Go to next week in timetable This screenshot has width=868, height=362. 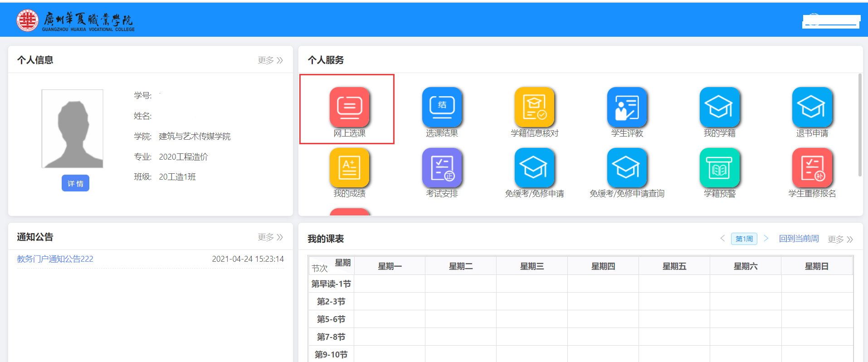(766, 238)
